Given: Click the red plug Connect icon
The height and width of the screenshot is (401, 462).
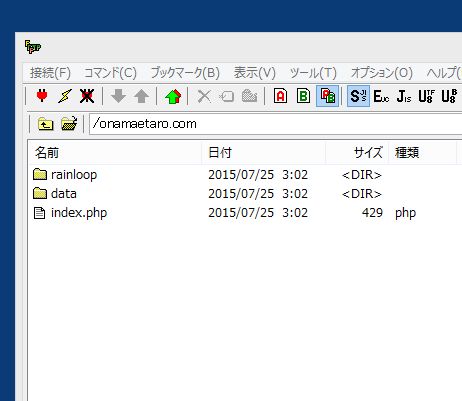Looking at the screenshot, I should (42, 96).
